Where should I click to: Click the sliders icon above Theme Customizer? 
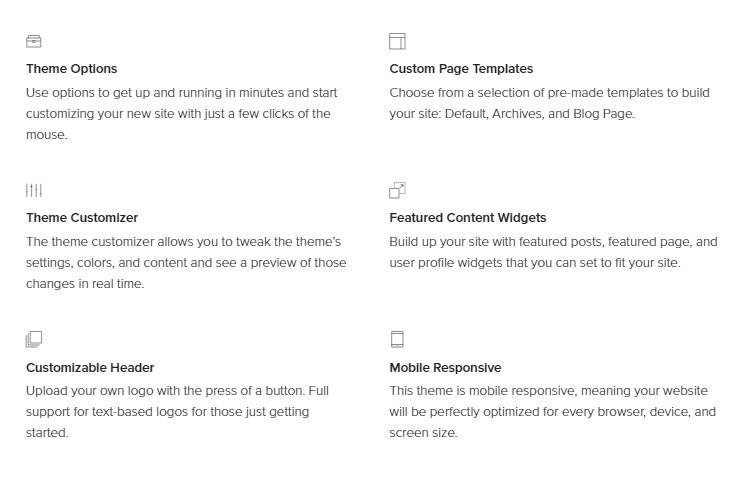point(34,190)
